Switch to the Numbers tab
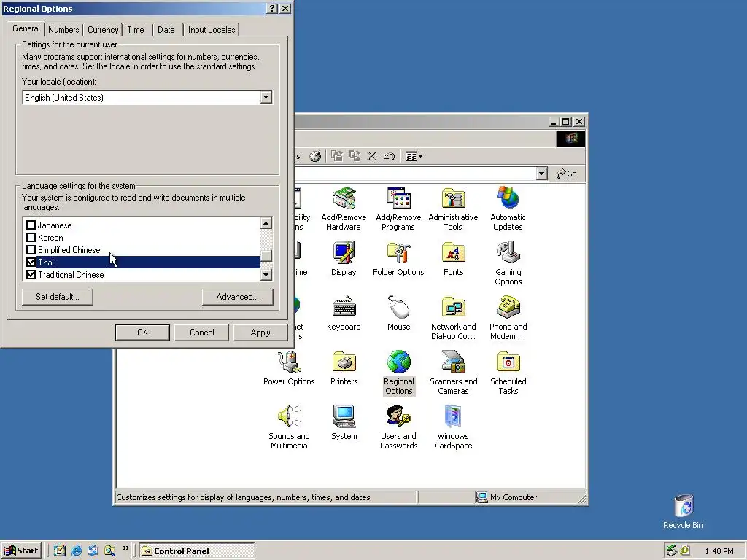This screenshot has height=560, width=747. (x=63, y=29)
